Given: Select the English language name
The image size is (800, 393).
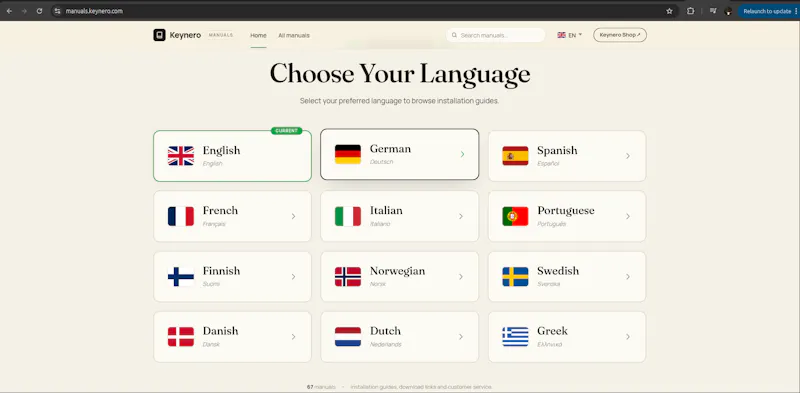Looking at the screenshot, I should click(x=221, y=151).
